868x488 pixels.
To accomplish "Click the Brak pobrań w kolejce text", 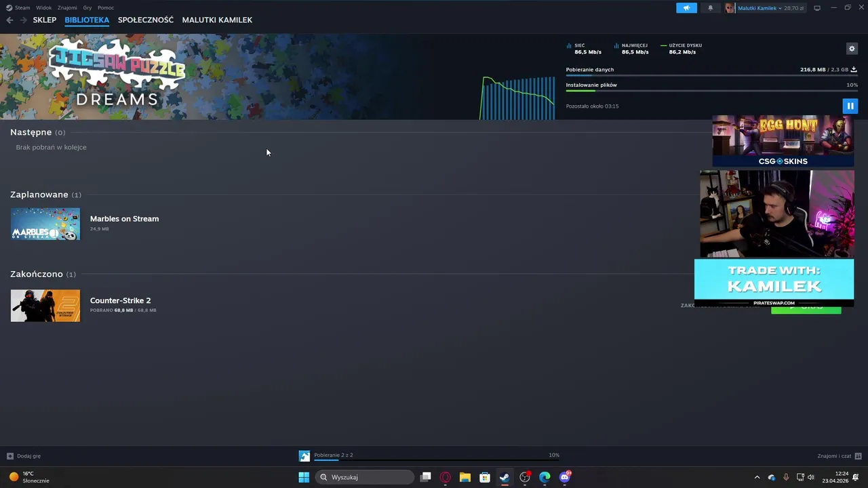I will tap(52, 147).
